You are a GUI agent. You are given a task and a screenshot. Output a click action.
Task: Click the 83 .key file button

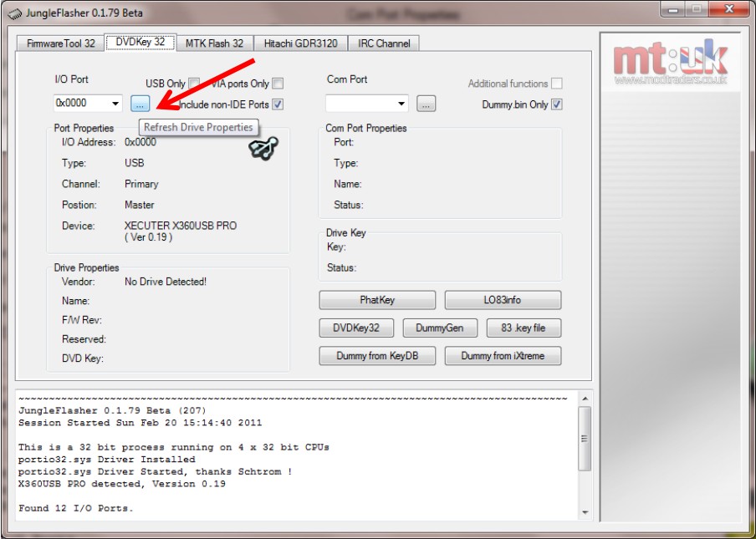pyautogui.click(x=524, y=328)
